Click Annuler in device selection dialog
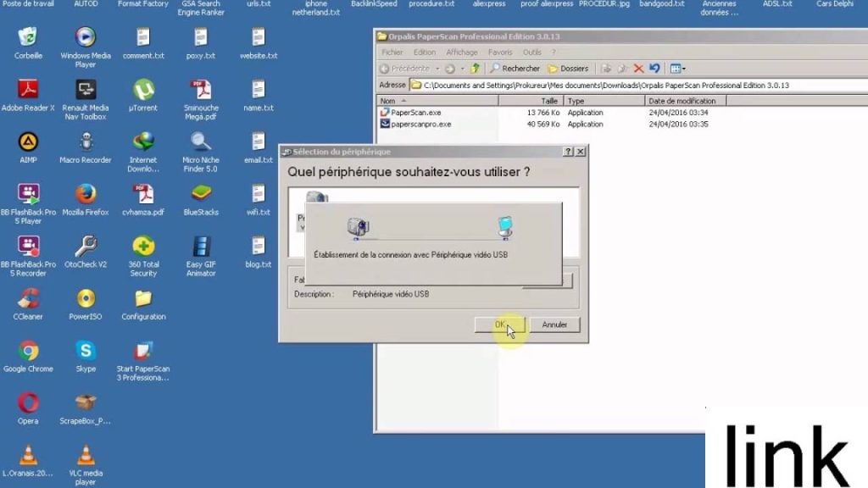This screenshot has height=488, width=868. click(x=554, y=324)
